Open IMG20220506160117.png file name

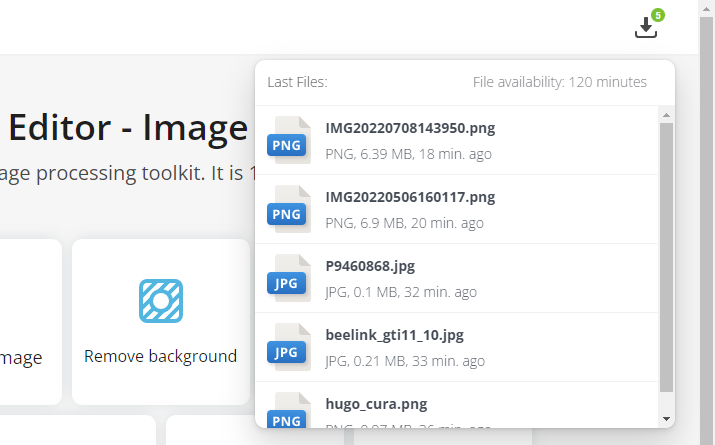(x=410, y=197)
